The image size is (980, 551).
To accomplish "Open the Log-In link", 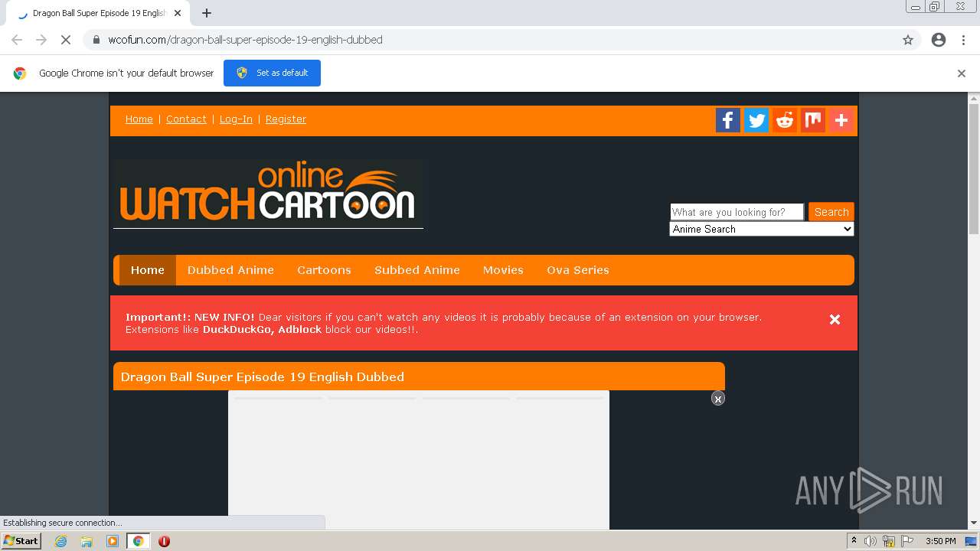I will [236, 119].
